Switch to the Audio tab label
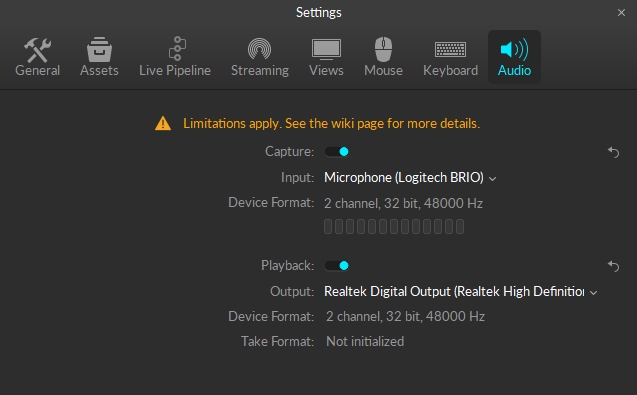The width and height of the screenshot is (637, 395). (x=514, y=70)
